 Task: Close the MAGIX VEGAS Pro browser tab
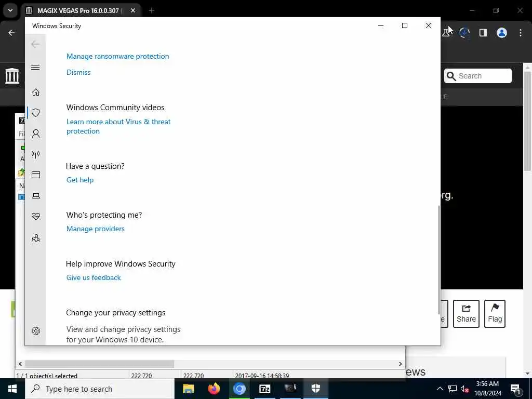tap(133, 10)
